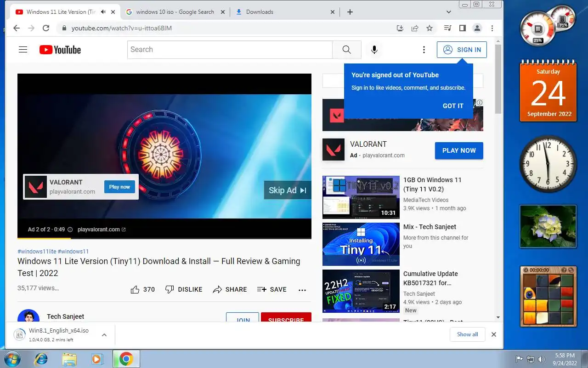Click the Chrome address bar URL

point(122,28)
